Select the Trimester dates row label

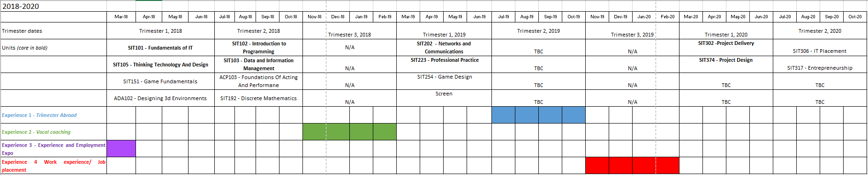point(53,31)
